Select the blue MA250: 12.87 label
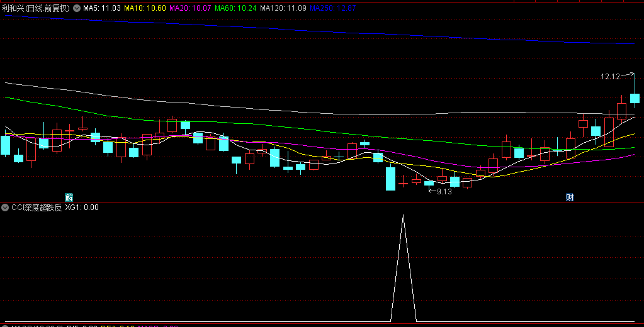This screenshot has width=644, height=327. click(x=332, y=8)
